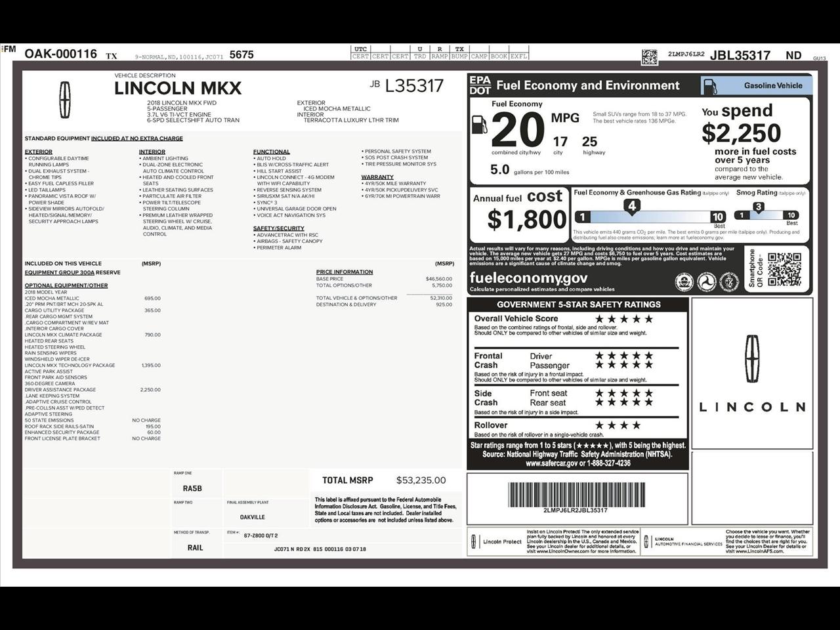The width and height of the screenshot is (840, 630).
Task: Click the VIN barcode 2LMPJ6LR2JBL35317
Action: [x=576, y=495]
